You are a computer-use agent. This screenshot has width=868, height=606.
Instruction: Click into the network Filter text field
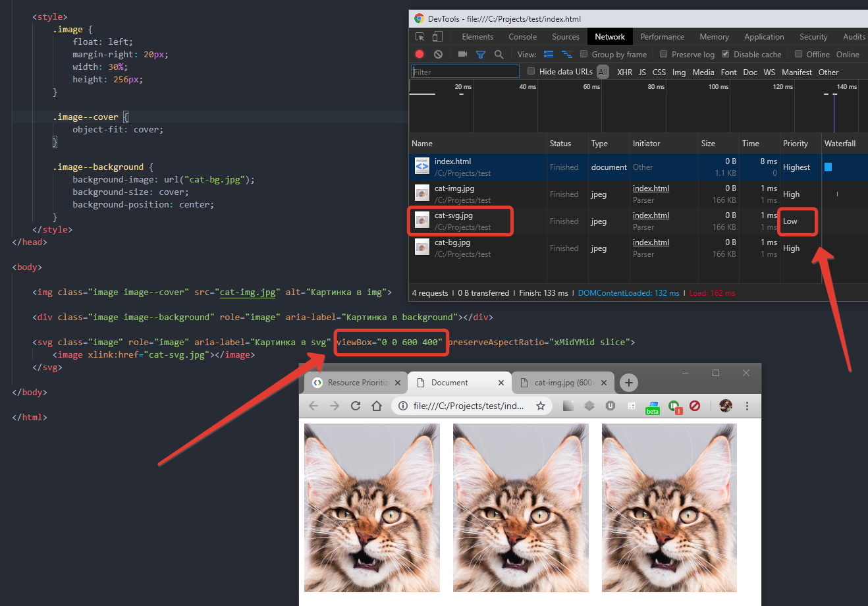click(465, 72)
